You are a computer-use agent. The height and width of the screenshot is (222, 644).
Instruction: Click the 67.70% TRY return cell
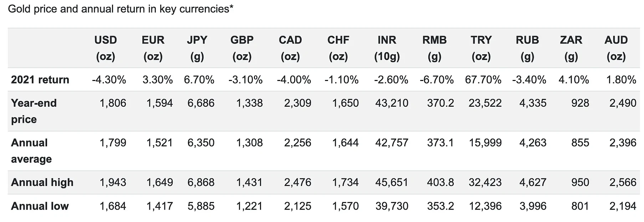483,80
